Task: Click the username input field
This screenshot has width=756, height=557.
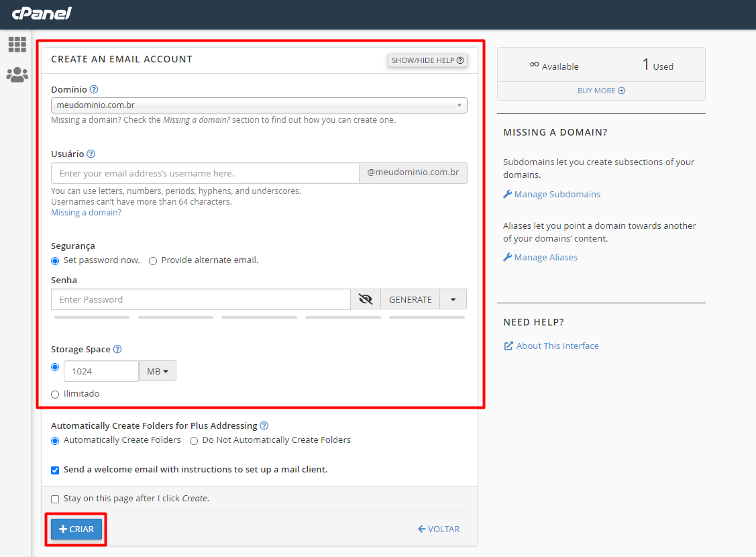Action: point(205,173)
